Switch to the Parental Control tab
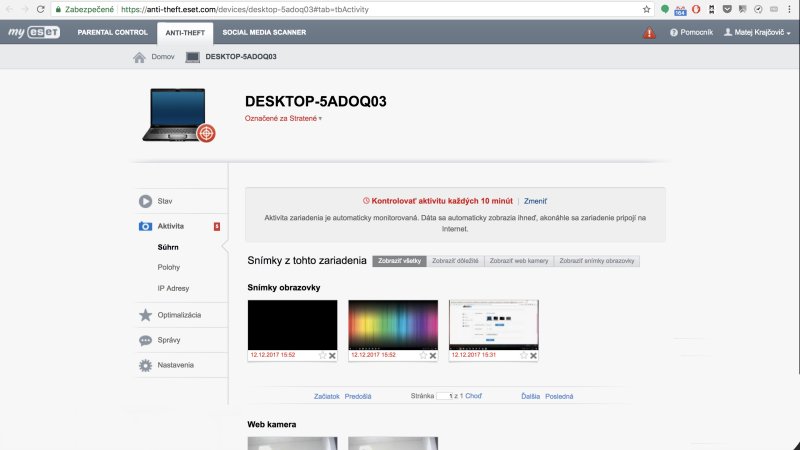This screenshot has width=800, height=450. [x=112, y=32]
